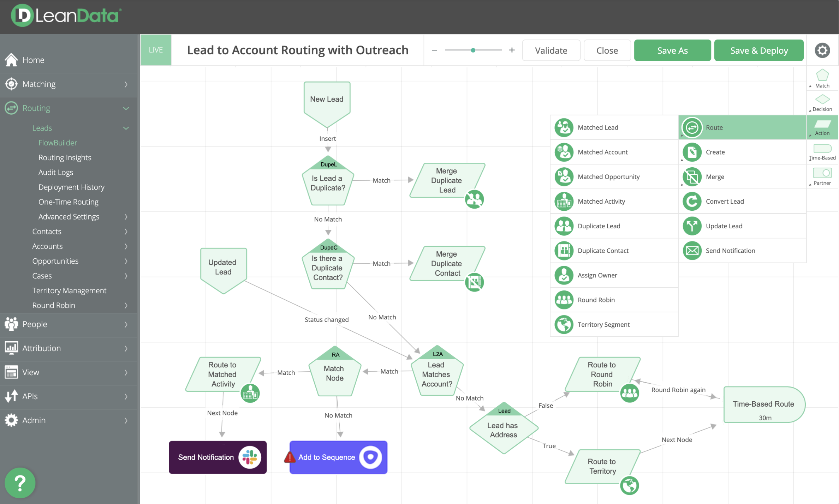Open One-Time Routing page

(x=69, y=202)
